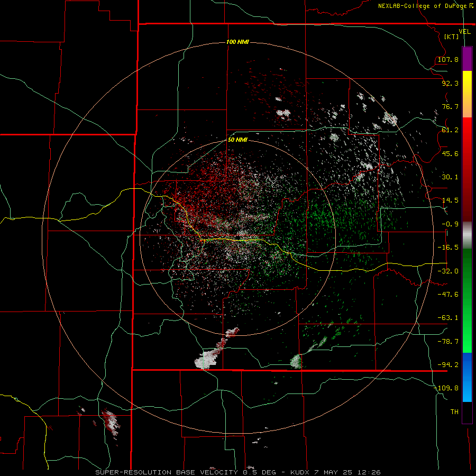Select the 92.3 velocity scale value
The height and width of the screenshot is (476, 476).
(450, 83)
